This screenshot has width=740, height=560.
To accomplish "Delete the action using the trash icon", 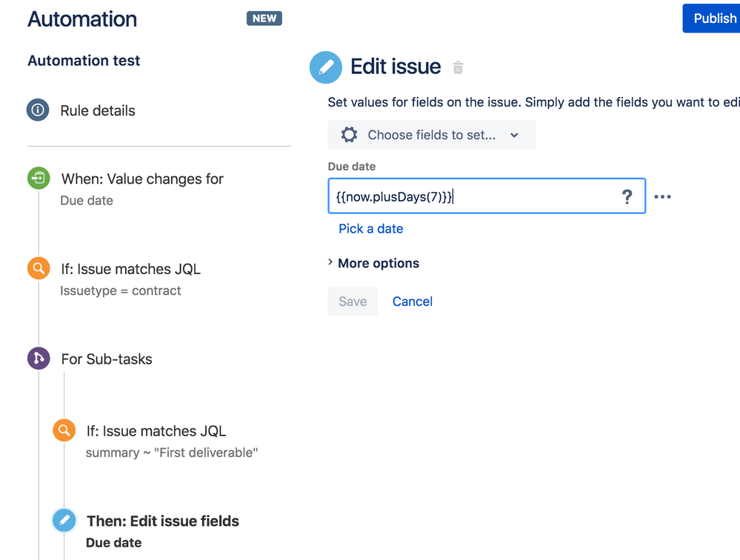I will (x=458, y=67).
